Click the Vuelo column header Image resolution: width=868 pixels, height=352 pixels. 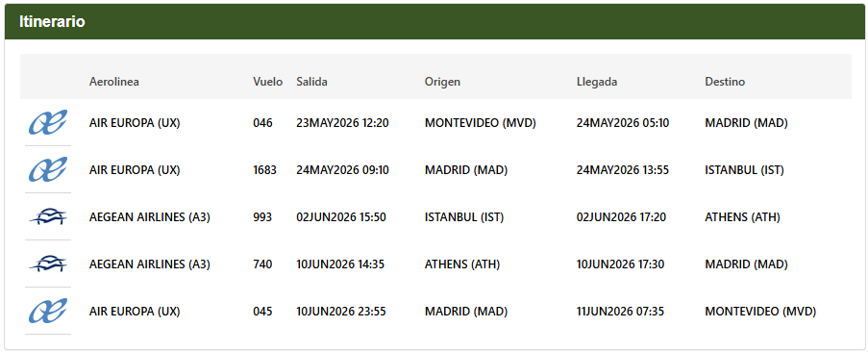(268, 82)
